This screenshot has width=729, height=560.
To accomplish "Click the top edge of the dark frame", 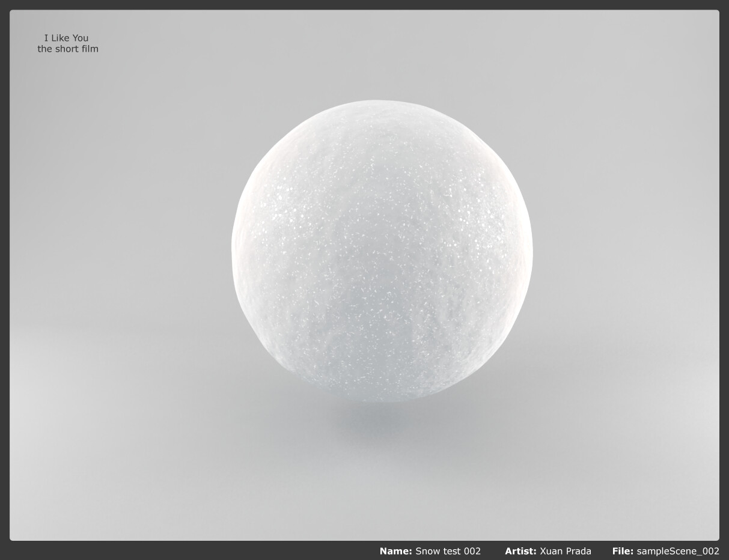I will (364, 4).
